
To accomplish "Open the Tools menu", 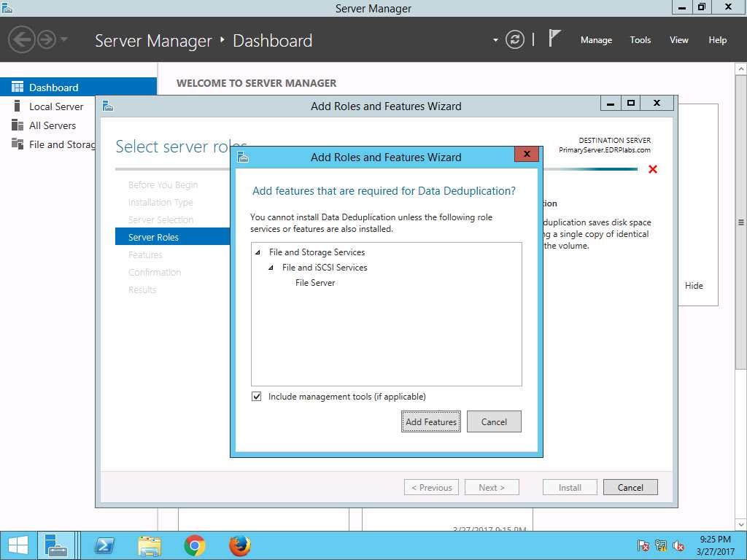I will coord(640,40).
